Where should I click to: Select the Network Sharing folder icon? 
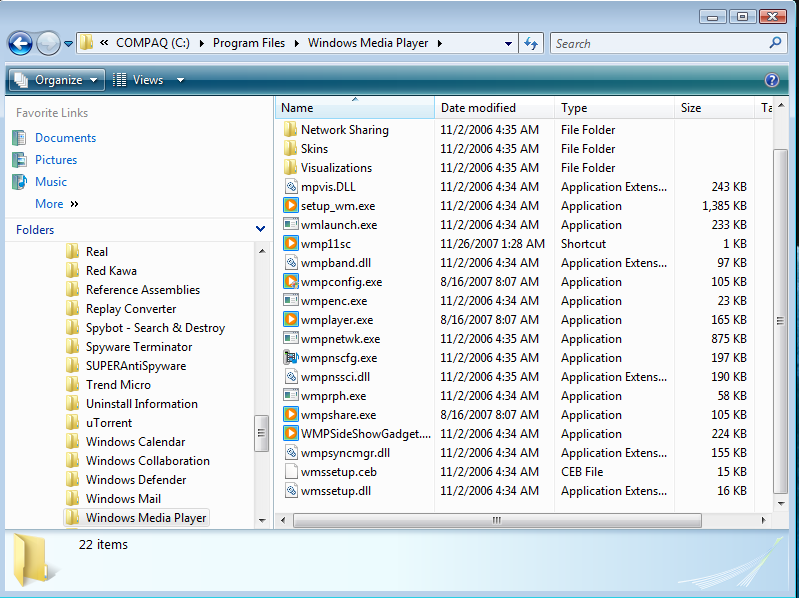[290, 129]
